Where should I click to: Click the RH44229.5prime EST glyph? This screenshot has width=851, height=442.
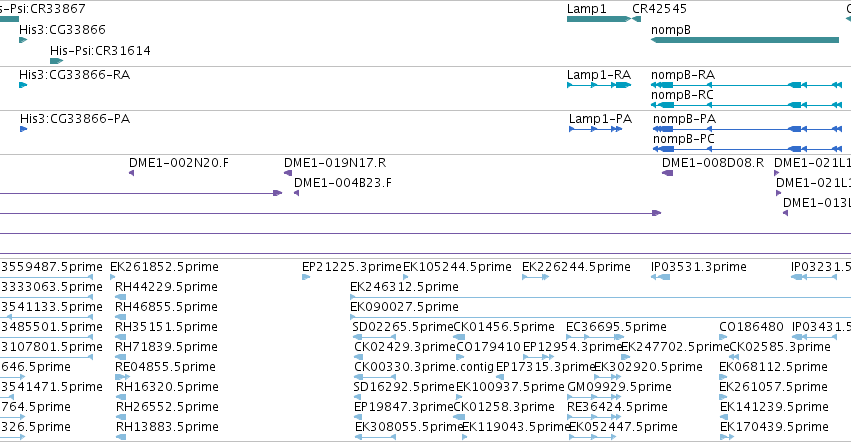[x=120, y=297]
